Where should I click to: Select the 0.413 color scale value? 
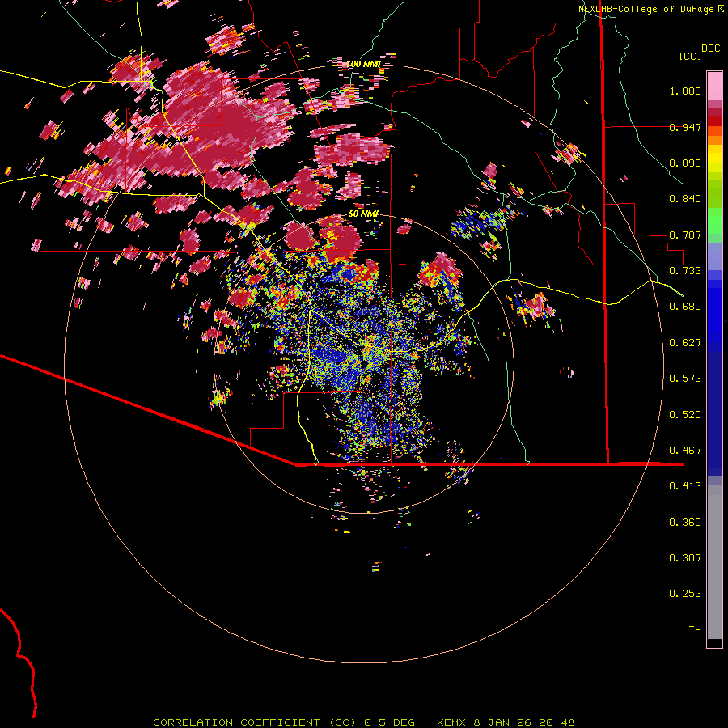pos(685,486)
